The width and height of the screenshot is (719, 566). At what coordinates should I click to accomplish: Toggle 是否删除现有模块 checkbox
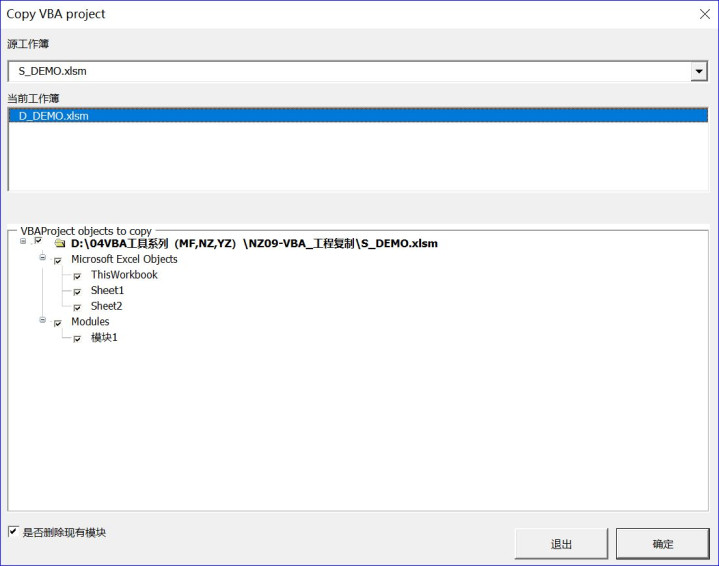(13, 532)
